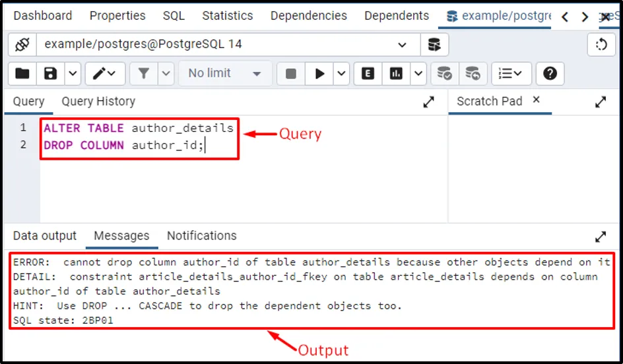Viewport: 623px width, 364px height.
Task: Click the new connection database icon
Action: pos(434,45)
